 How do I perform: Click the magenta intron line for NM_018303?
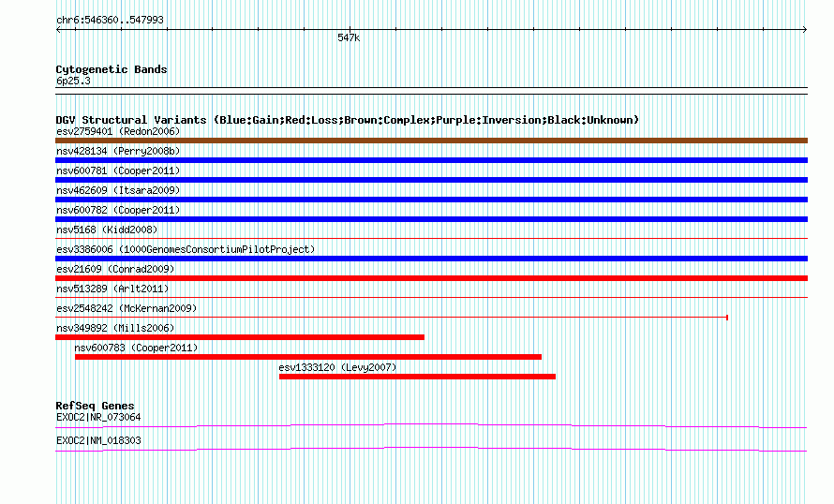(x=431, y=450)
